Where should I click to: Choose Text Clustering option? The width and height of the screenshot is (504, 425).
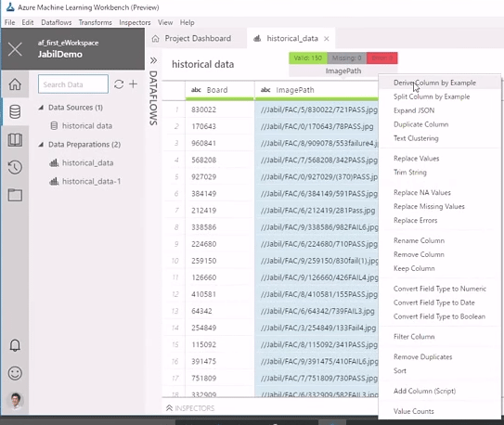(x=416, y=138)
